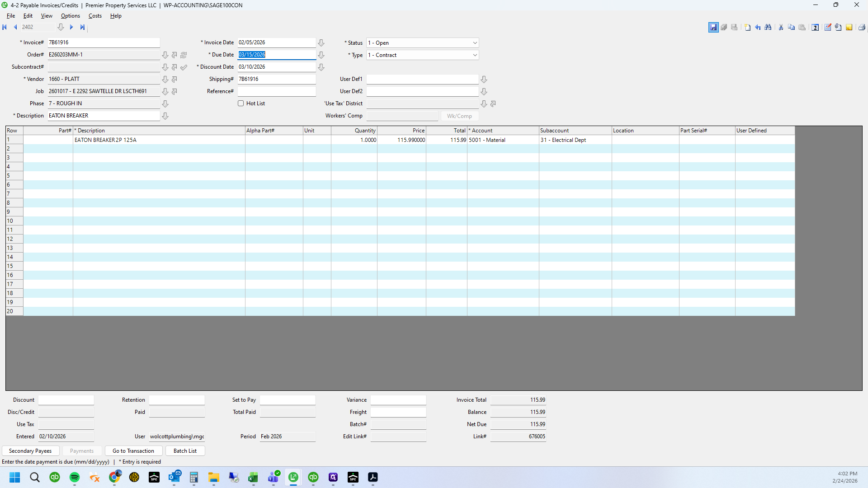
Task: Expand the Type dropdown showing Contract
Action: [x=475, y=55]
